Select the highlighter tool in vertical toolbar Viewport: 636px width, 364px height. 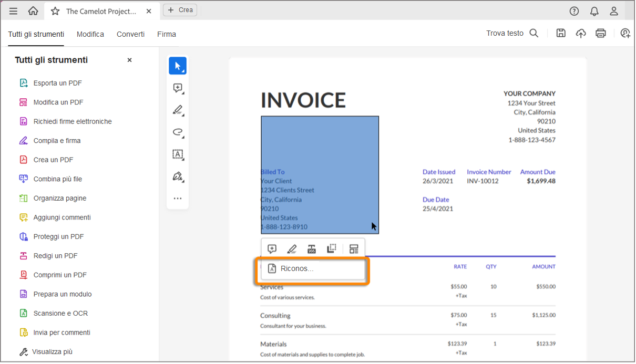click(x=178, y=110)
